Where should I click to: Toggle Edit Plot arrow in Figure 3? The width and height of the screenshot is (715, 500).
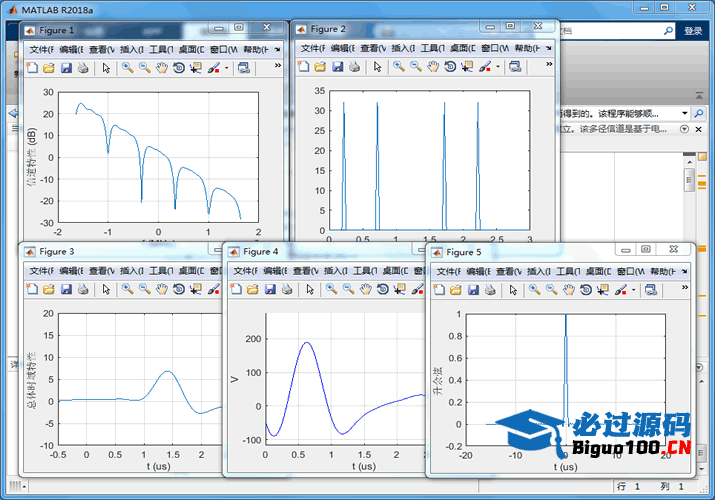(107, 289)
